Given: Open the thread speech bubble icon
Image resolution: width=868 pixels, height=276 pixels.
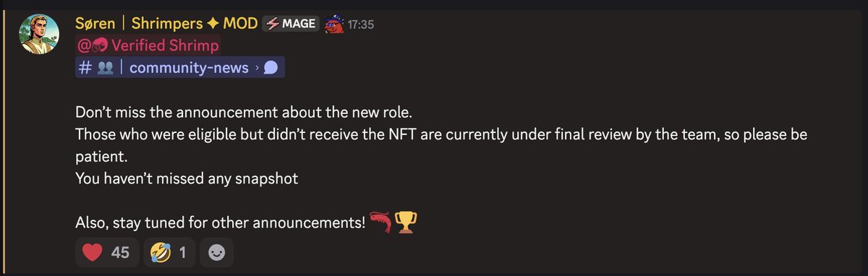Looking at the screenshot, I should pos(271,68).
